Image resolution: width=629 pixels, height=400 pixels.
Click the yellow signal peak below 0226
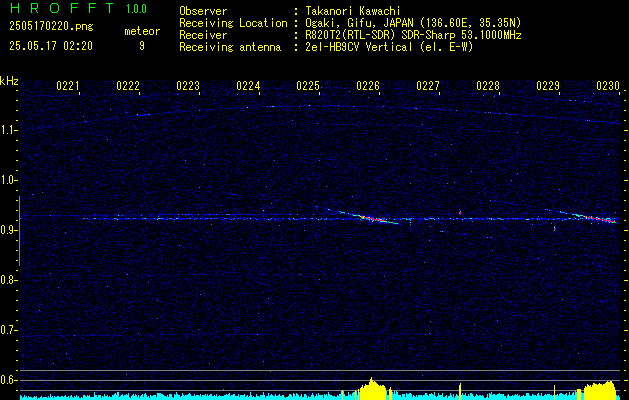pos(373,388)
